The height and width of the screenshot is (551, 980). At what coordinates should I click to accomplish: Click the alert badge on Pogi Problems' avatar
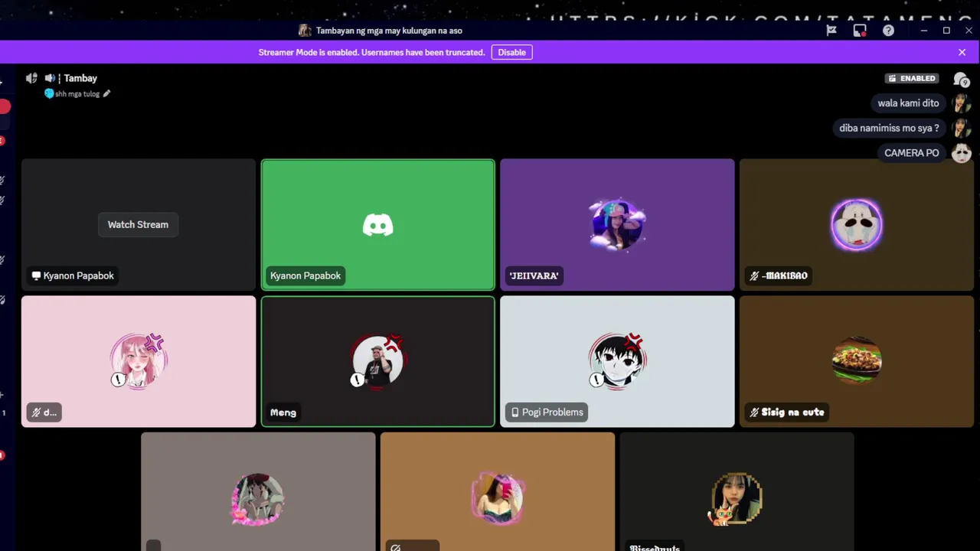(596, 380)
